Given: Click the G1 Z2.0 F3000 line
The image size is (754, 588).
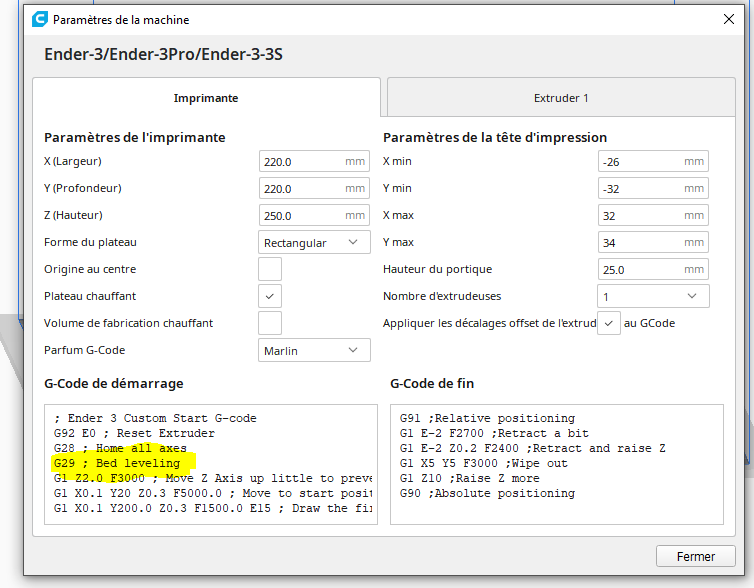Looking at the screenshot, I should click(x=213, y=478).
